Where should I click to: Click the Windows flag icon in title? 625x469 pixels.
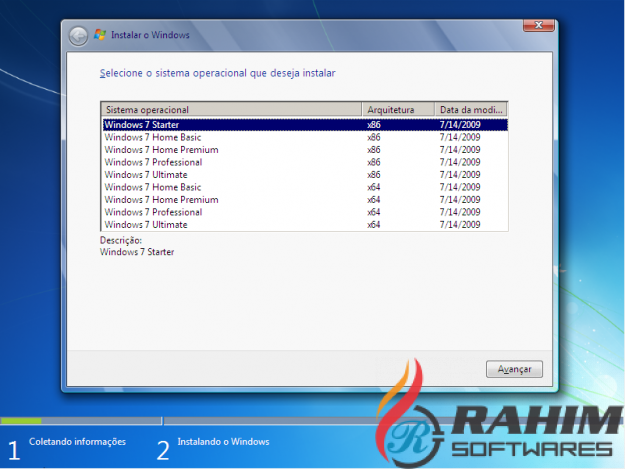[x=100, y=35]
